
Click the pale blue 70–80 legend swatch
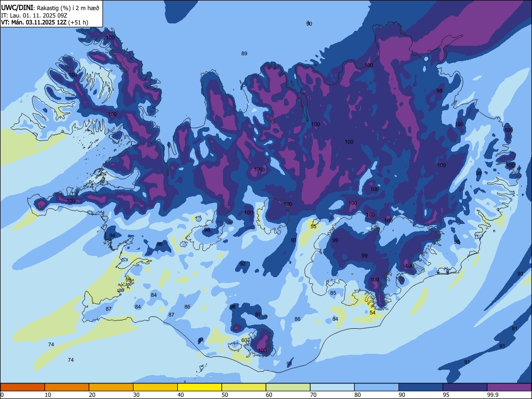click(x=332, y=387)
